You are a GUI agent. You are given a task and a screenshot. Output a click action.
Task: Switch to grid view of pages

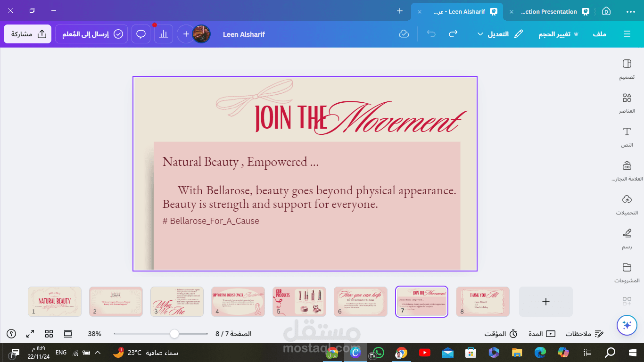point(49,334)
